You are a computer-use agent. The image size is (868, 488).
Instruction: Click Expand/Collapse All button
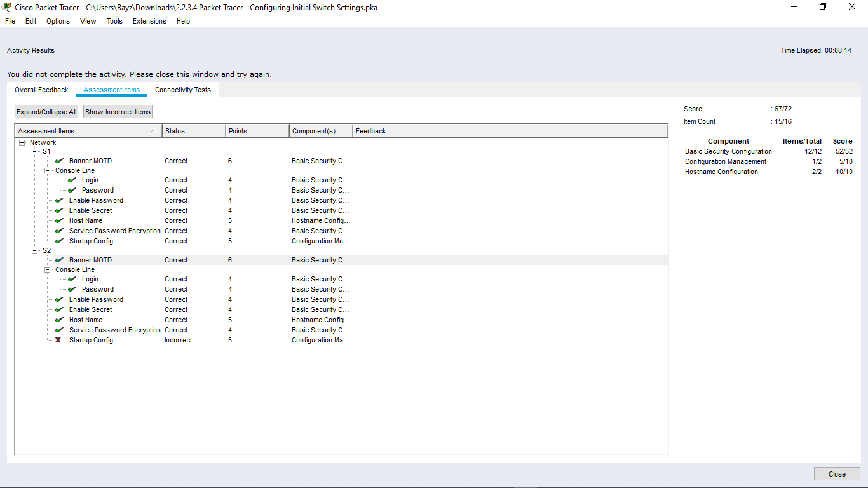[x=46, y=112]
